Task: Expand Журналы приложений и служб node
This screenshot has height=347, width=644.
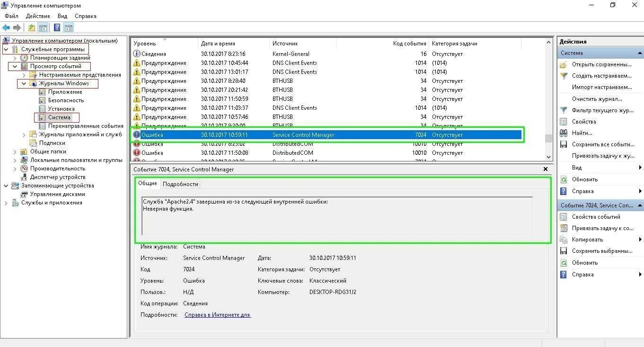Action: (x=24, y=134)
